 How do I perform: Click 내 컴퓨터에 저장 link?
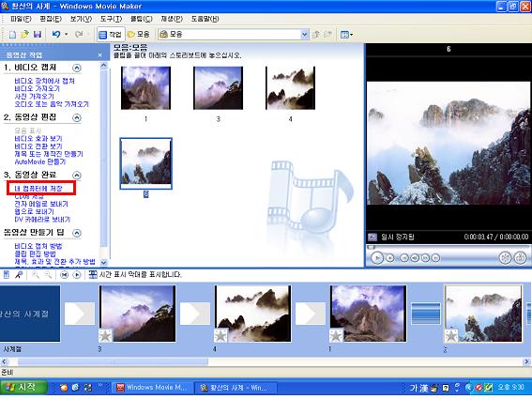[x=38, y=189]
